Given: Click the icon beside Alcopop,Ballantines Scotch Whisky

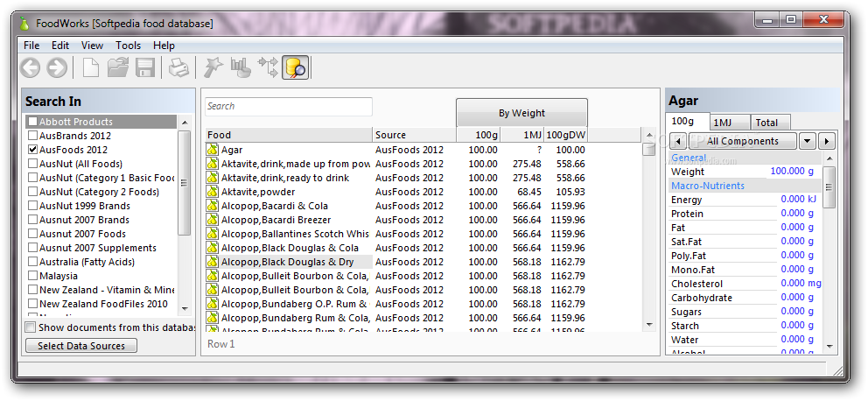Looking at the screenshot, I should pyautogui.click(x=213, y=234).
